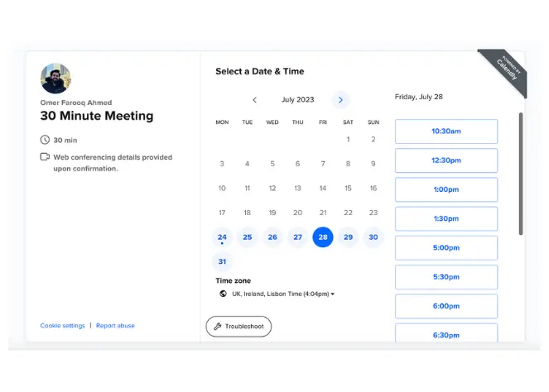Select the 10:30am time slot
This screenshot has height=392, width=549.
click(x=446, y=131)
